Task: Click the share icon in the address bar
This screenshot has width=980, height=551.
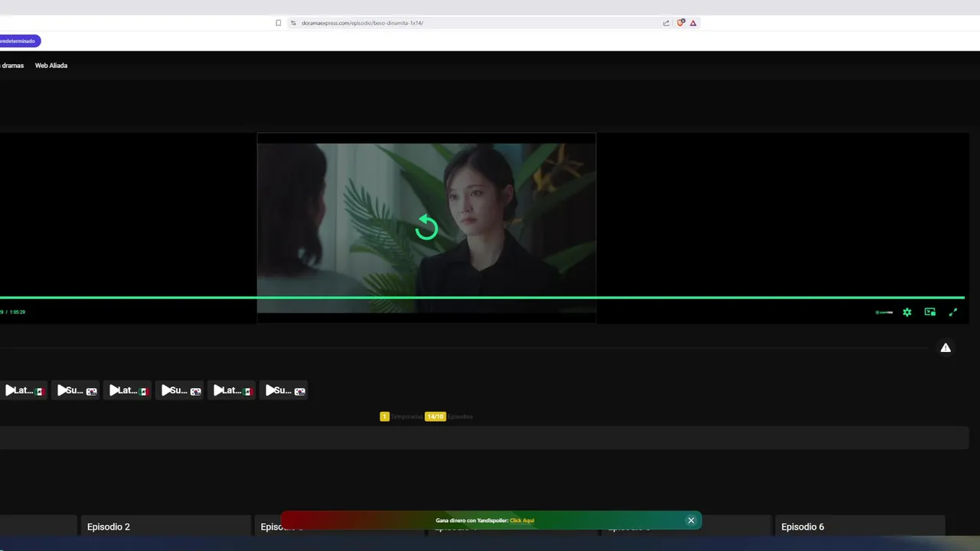Action: 666,23
